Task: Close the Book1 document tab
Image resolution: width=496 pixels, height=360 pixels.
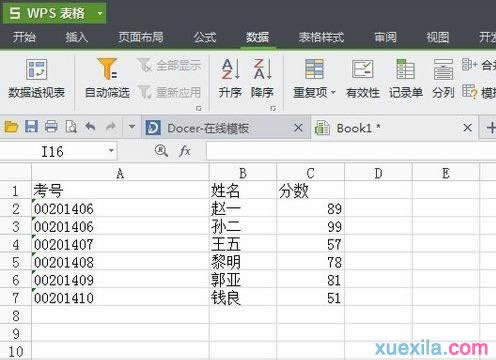Action: [x=467, y=127]
